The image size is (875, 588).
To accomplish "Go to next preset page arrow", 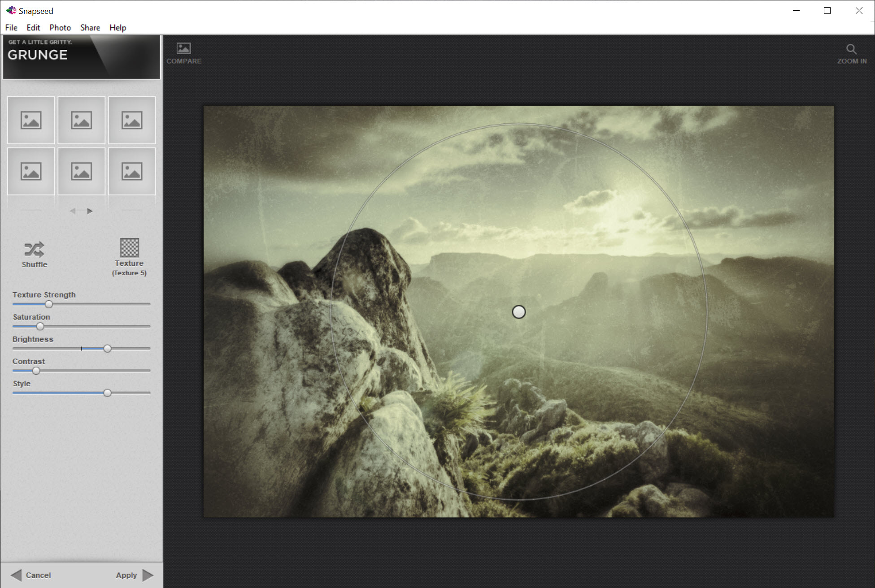I will point(90,211).
